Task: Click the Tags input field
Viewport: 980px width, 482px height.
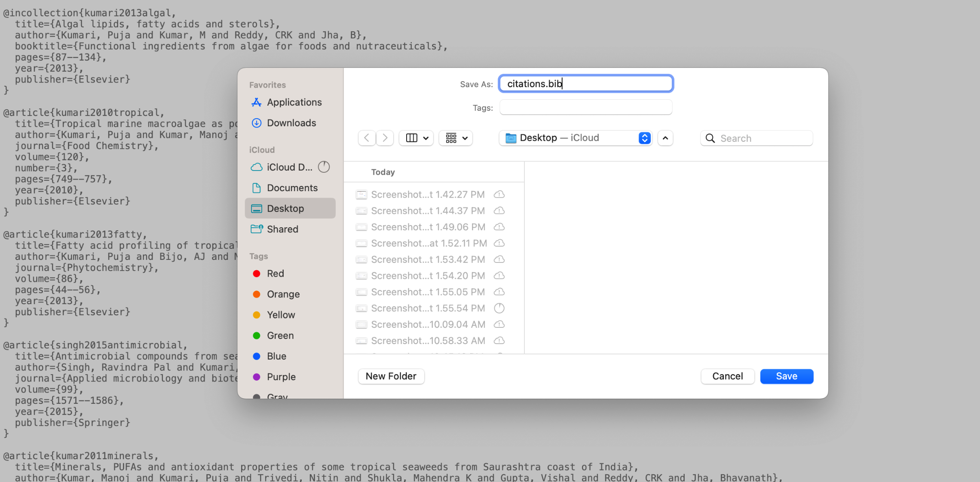Action: pos(586,107)
